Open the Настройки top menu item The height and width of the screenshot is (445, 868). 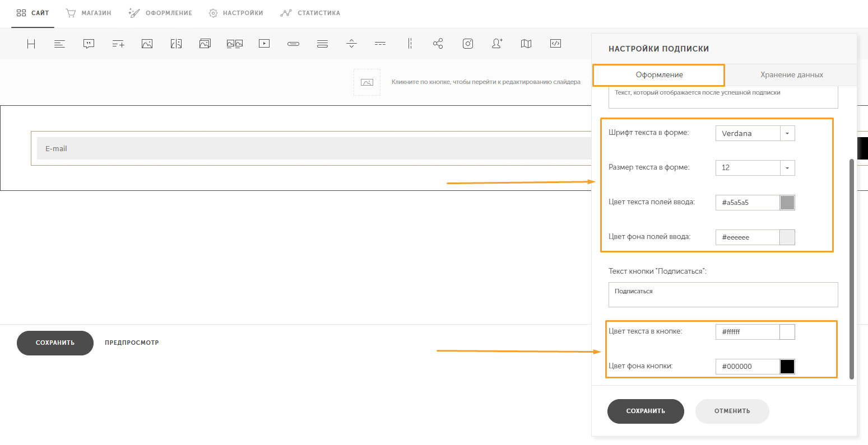point(236,13)
